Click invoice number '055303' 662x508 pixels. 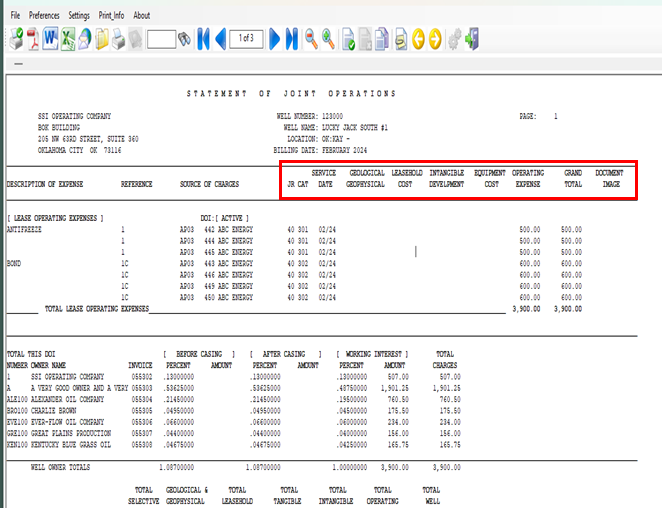pyautogui.click(x=141, y=388)
